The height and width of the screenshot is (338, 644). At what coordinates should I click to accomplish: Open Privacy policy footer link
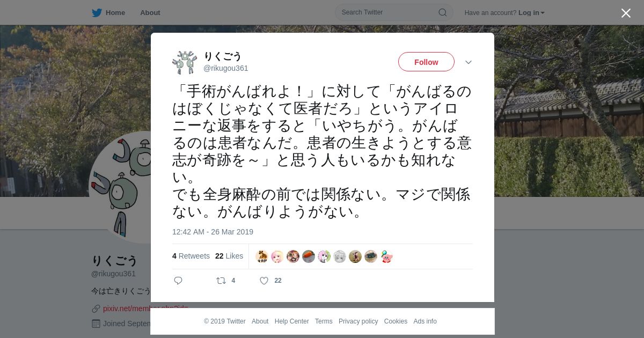tap(358, 321)
